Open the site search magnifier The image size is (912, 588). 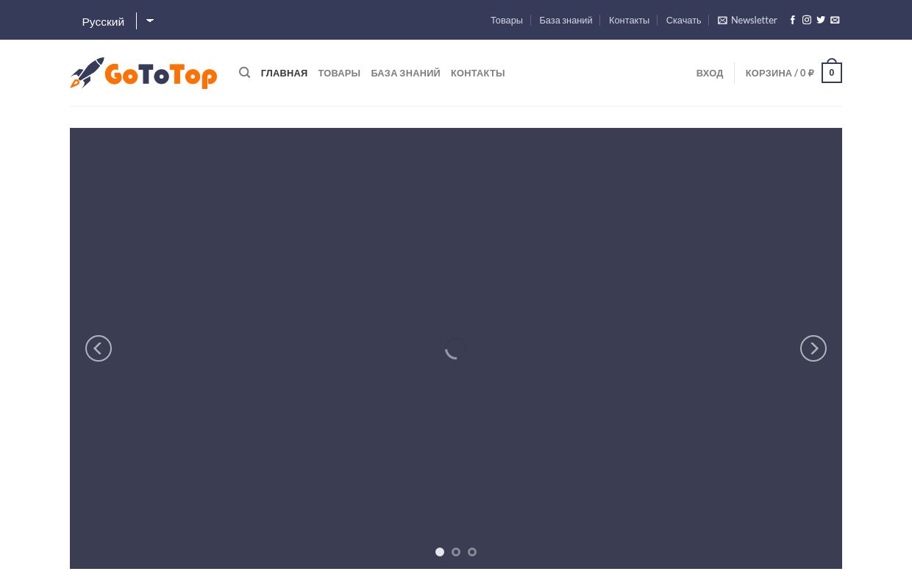[244, 73]
